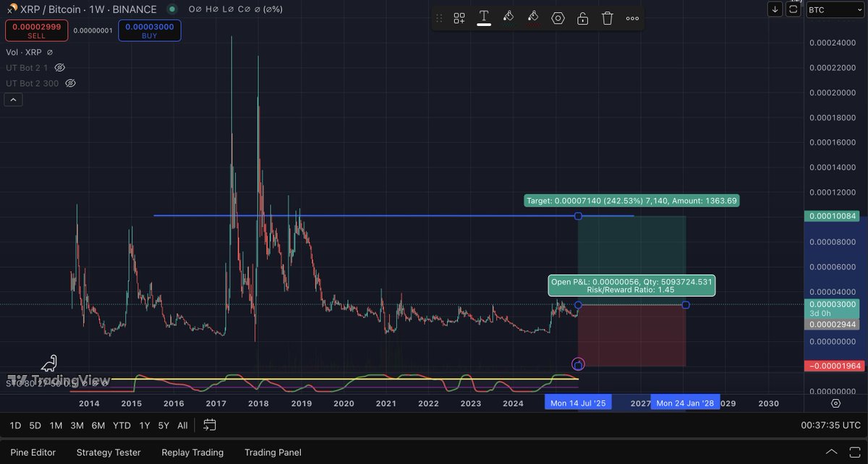Image resolution: width=868 pixels, height=464 pixels.
Task: Delete drawing with trash icon
Action: [608, 18]
